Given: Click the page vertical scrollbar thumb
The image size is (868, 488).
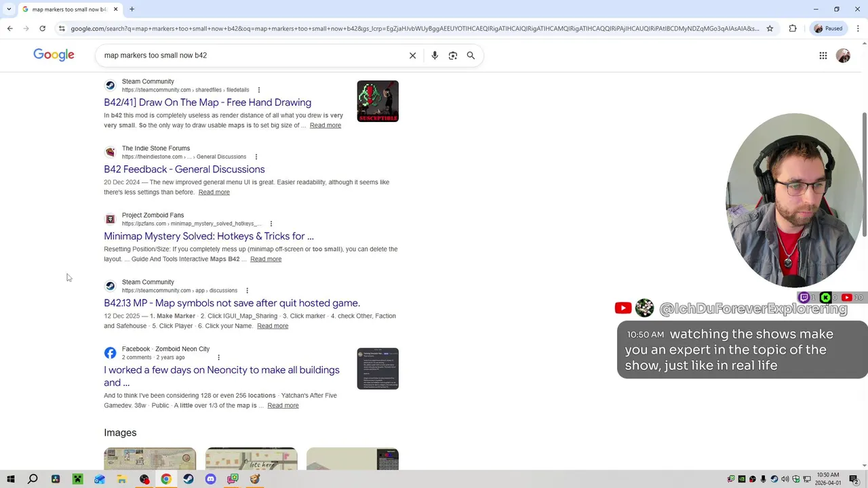Looking at the screenshot, I should [864, 175].
